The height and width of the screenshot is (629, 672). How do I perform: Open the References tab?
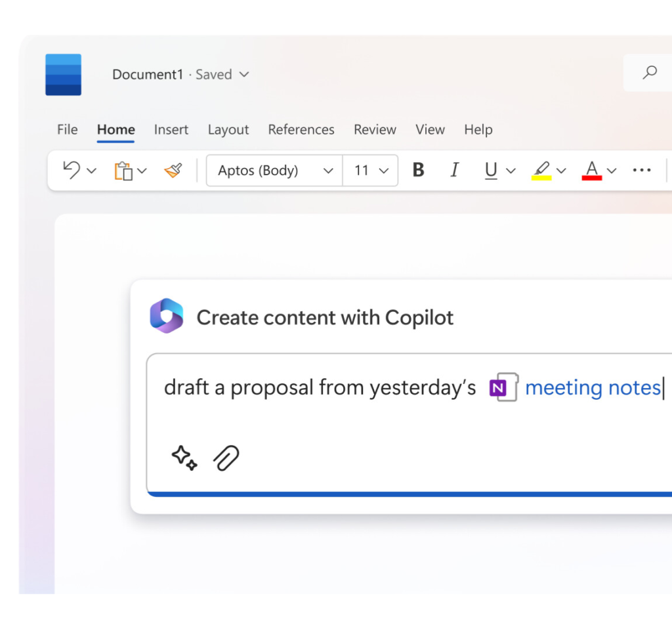(x=301, y=129)
